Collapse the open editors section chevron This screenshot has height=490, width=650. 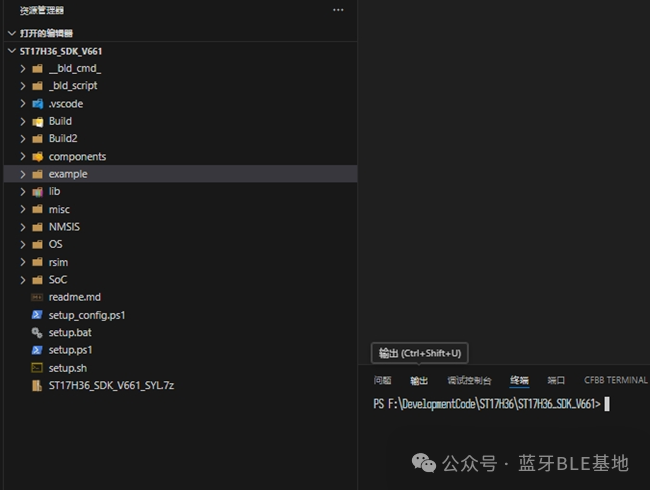click(12, 33)
